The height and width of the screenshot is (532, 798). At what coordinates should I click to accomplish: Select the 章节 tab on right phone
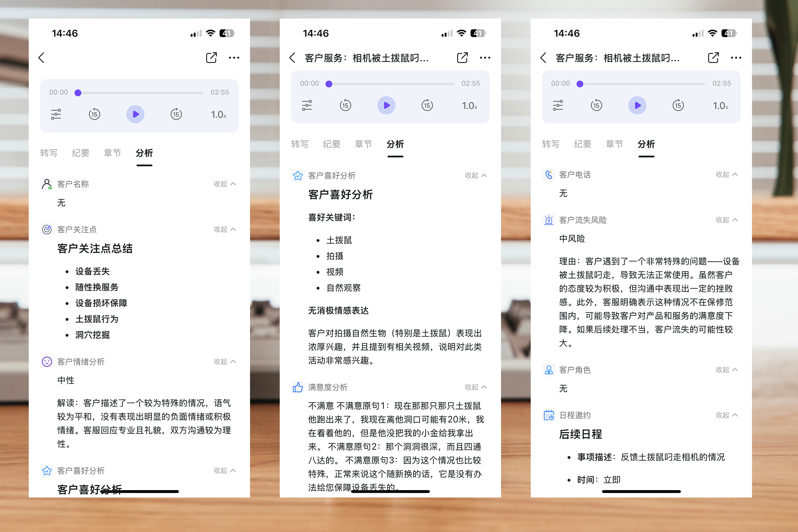(614, 144)
